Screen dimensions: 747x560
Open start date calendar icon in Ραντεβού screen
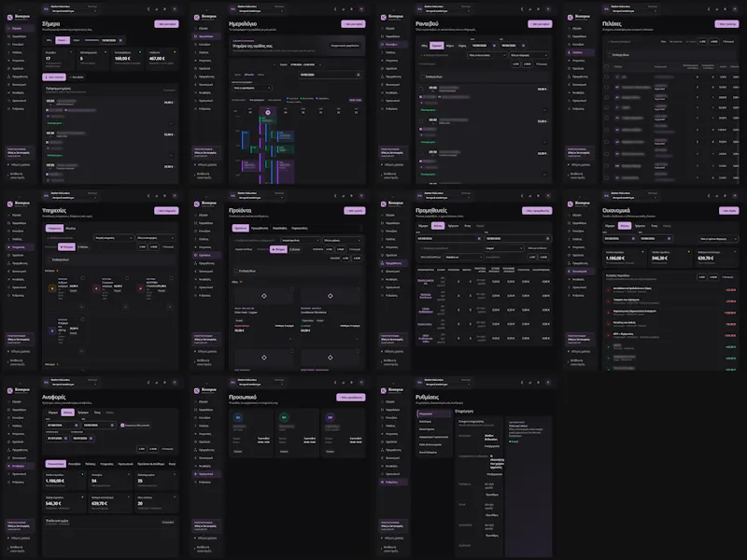tap(494, 46)
